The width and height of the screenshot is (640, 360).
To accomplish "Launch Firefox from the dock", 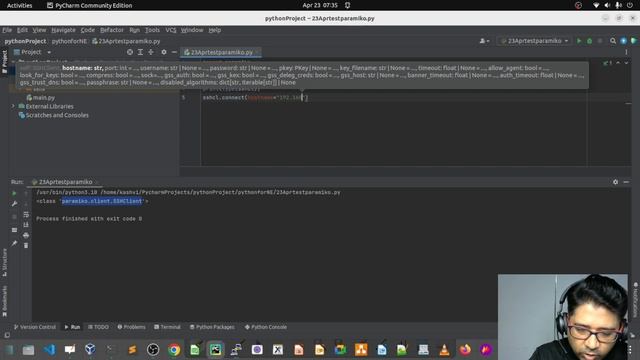I will (465, 349).
